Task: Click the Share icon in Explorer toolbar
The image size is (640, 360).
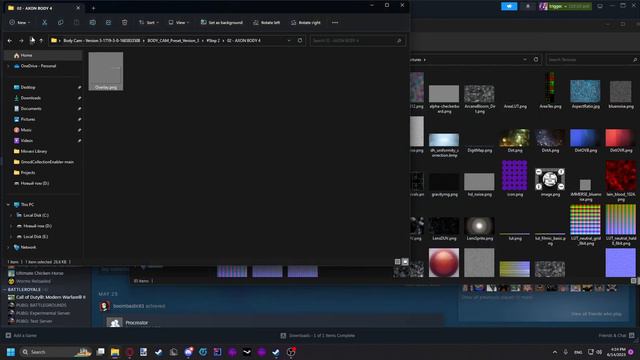Action: pos(108,22)
